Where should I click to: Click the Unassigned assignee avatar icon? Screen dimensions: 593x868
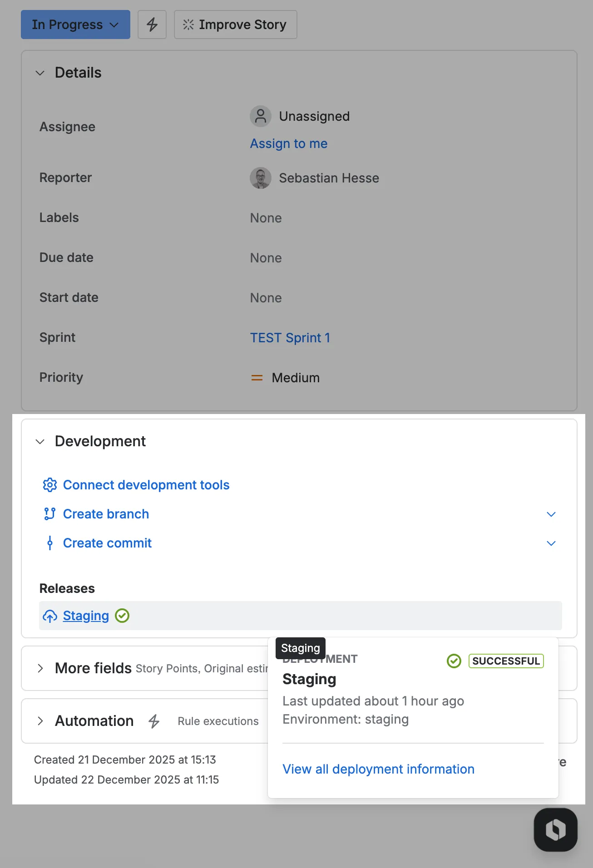(260, 116)
